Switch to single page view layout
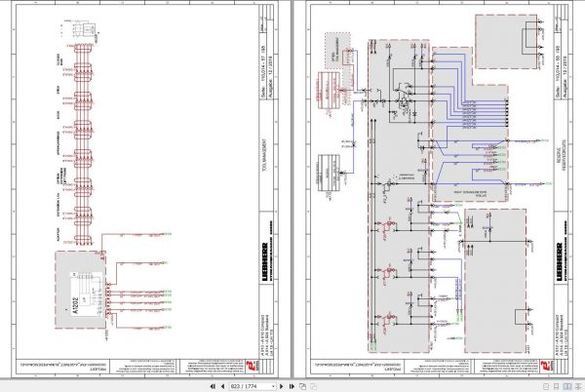The width and height of the screenshot is (585, 392). click(546, 386)
